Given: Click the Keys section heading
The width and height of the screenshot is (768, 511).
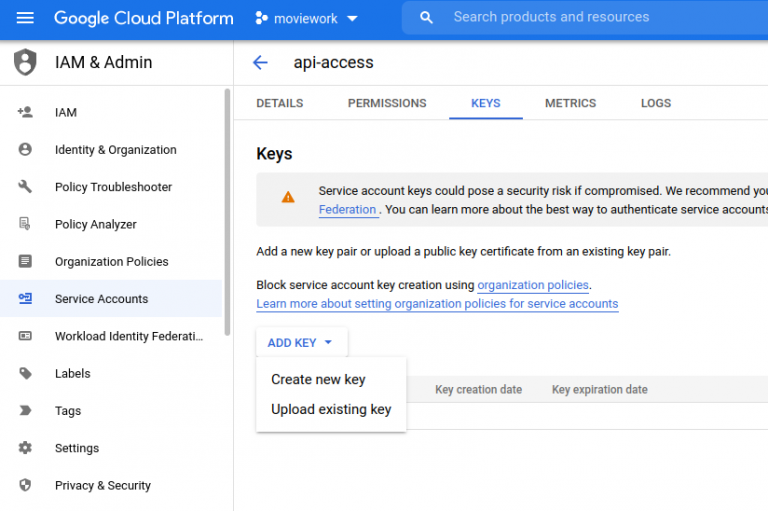Looking at the screenshot, I should [x=274, y=154].
